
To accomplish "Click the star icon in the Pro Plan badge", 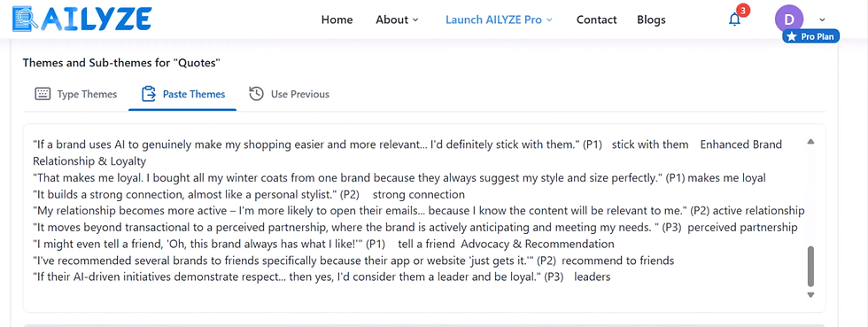I will (792, 36).
